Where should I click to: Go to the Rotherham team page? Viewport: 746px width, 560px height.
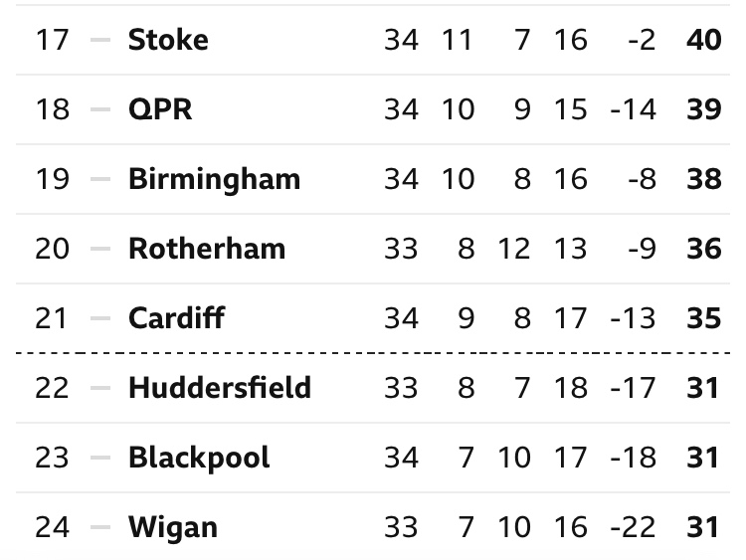[x=207, y=249]
